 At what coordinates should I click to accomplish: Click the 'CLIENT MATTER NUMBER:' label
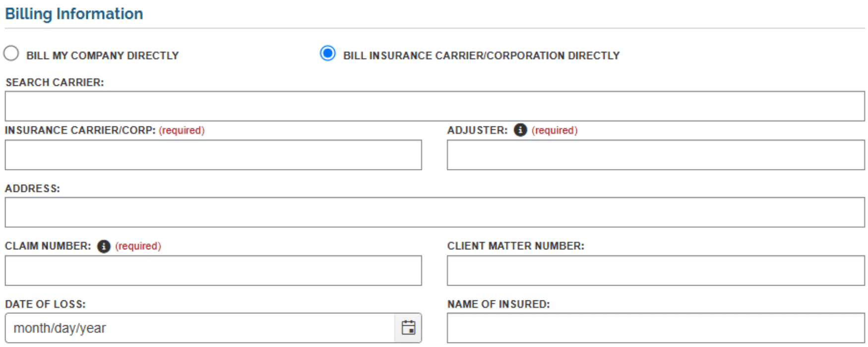tap(516, 246)
